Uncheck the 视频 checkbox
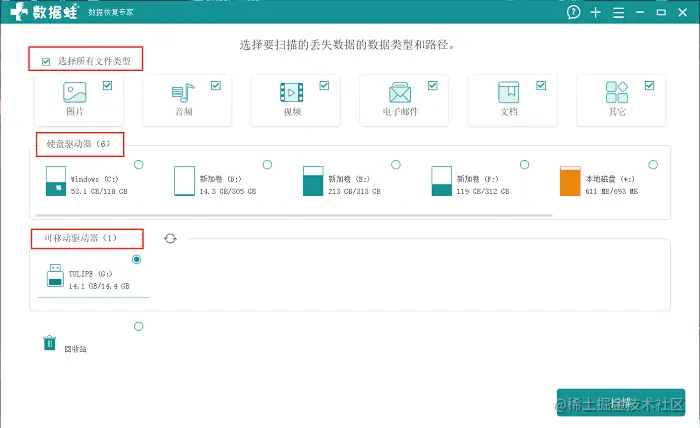The width and height of the screenshot is (700, 428). pos(325,85)
